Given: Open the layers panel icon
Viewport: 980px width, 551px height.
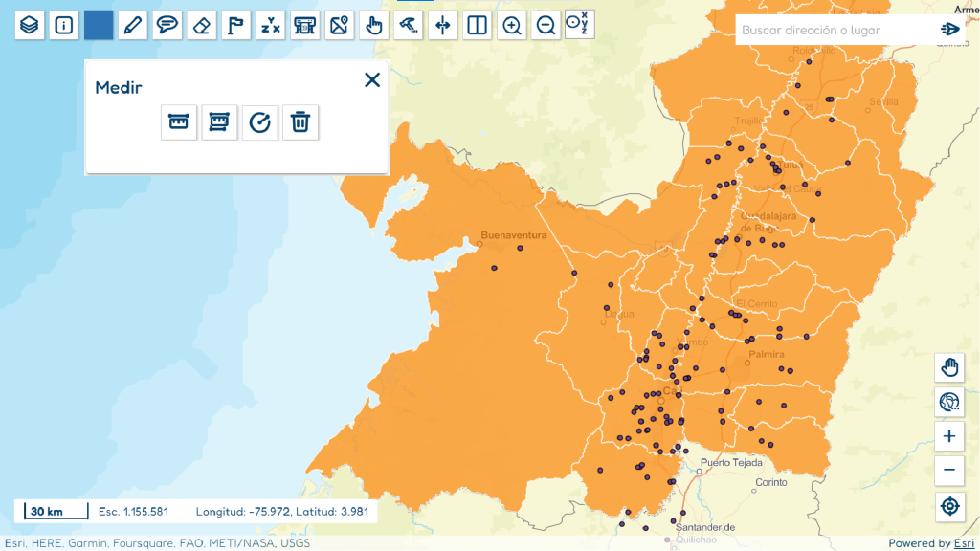Looking at the screenshot, I should (30, 26).
